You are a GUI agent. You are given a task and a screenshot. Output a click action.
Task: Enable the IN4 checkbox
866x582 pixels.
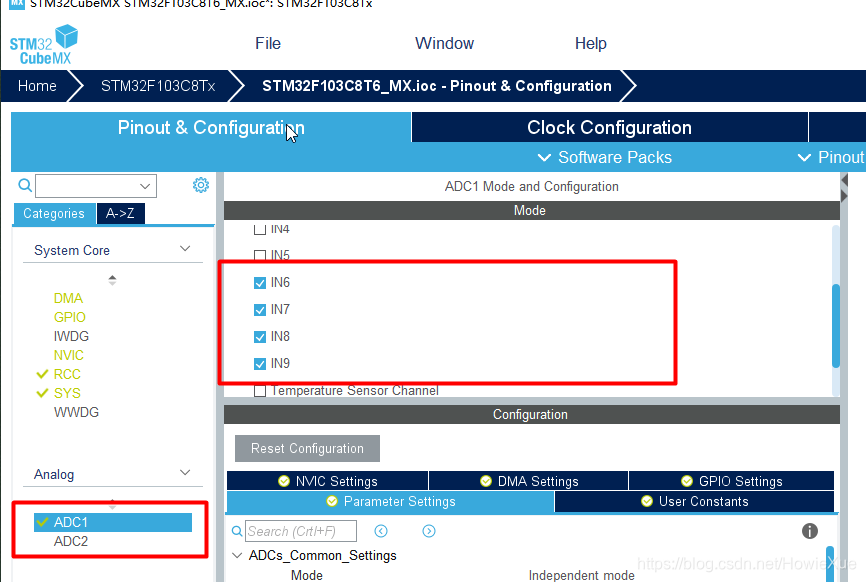260,229
